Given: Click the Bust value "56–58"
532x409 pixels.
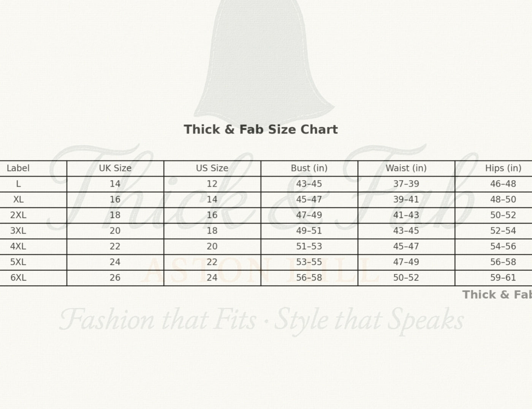Looking at the screenshot, I should pos(309,278).
